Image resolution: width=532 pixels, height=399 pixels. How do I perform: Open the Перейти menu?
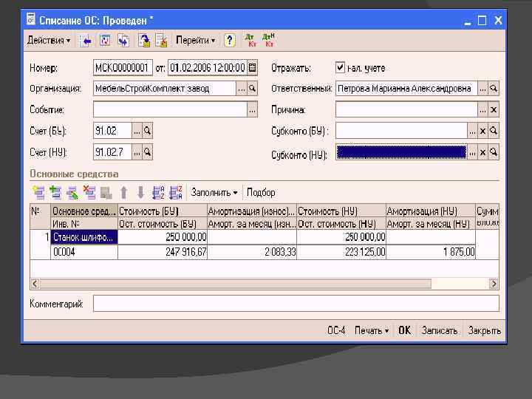195,41
